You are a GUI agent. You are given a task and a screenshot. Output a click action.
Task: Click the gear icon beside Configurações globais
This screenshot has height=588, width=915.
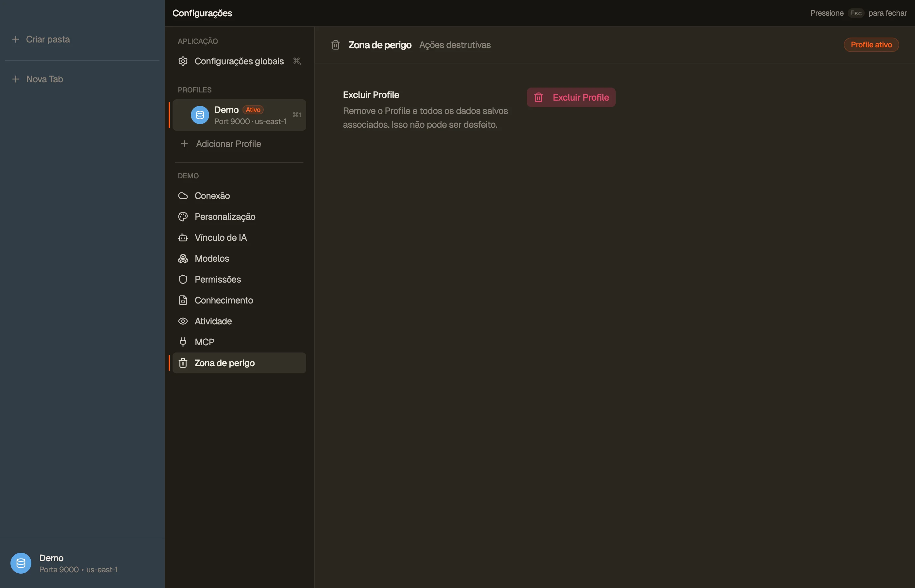[183, 61]
